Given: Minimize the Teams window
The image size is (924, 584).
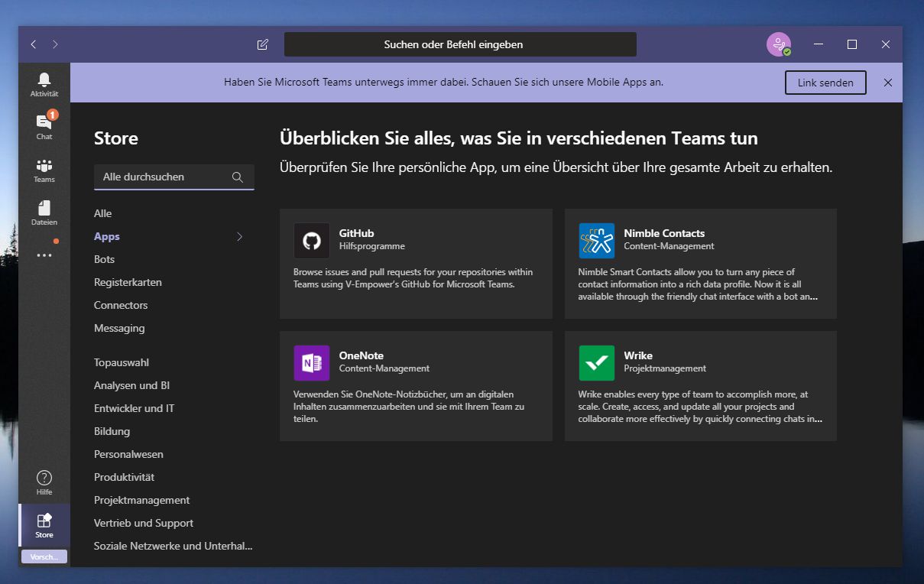Looking at the screenshot, I should [x=819, y=44].
